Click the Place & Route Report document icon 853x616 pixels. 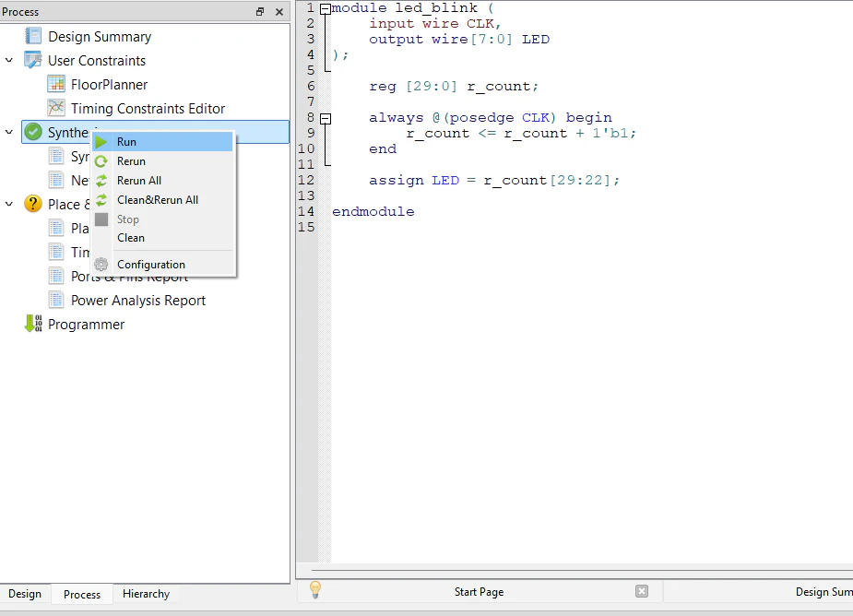click(56, 228)
